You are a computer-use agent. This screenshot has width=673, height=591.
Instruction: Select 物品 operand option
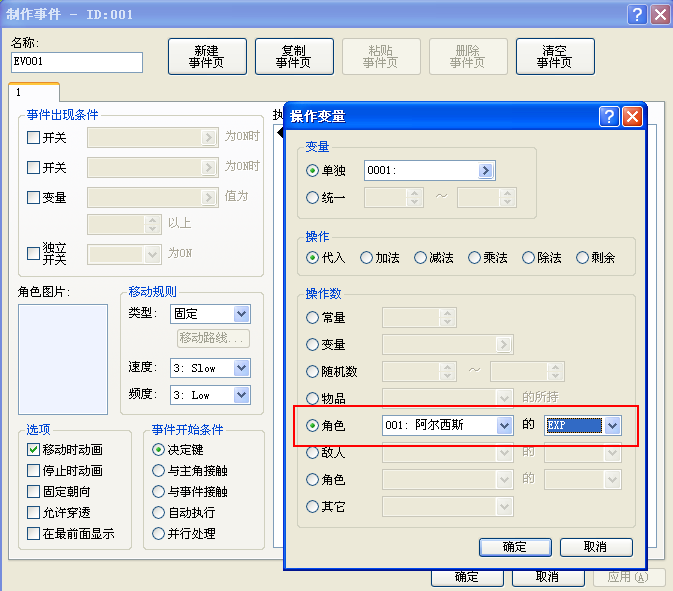tap(312, 398)
